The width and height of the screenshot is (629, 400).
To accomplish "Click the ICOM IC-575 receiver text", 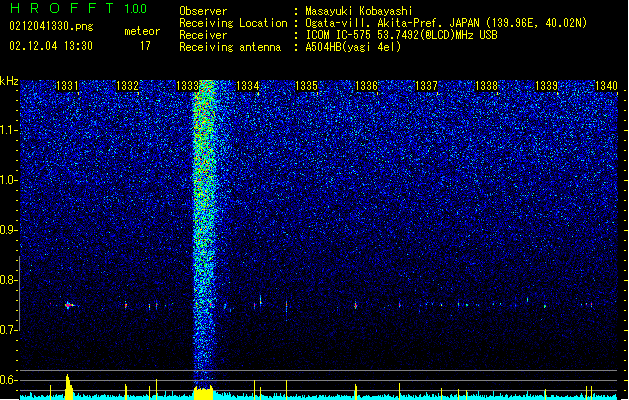I will [401, 35].
